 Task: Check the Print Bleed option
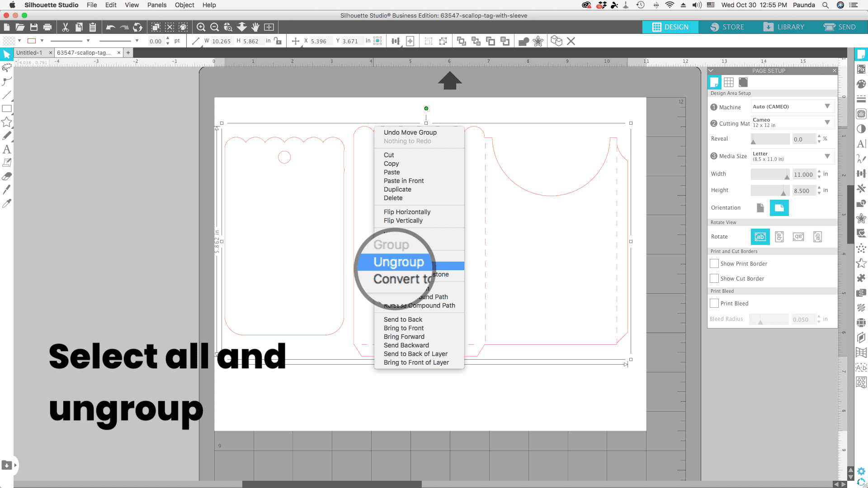click(x=714, y=303)
